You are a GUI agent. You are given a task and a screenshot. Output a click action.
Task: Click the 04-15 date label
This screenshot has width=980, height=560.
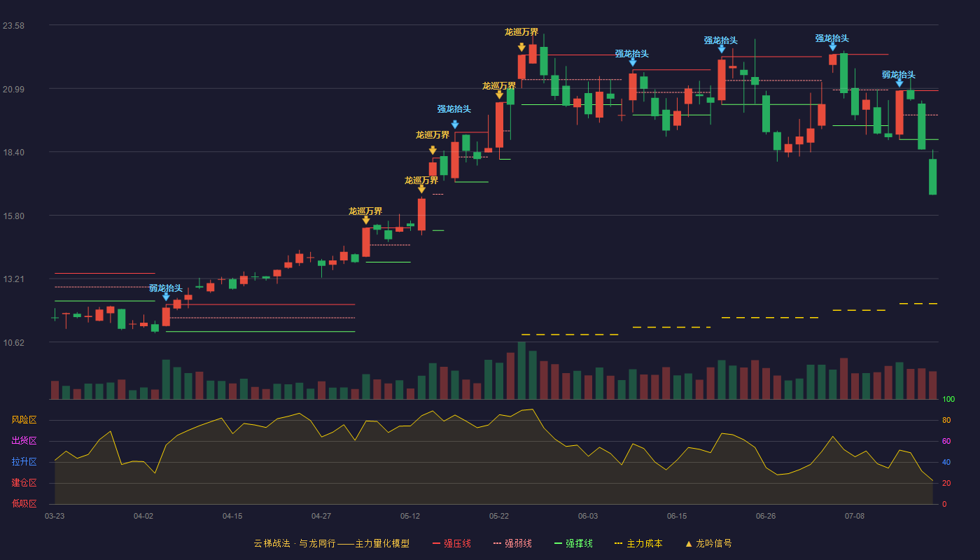232,516
